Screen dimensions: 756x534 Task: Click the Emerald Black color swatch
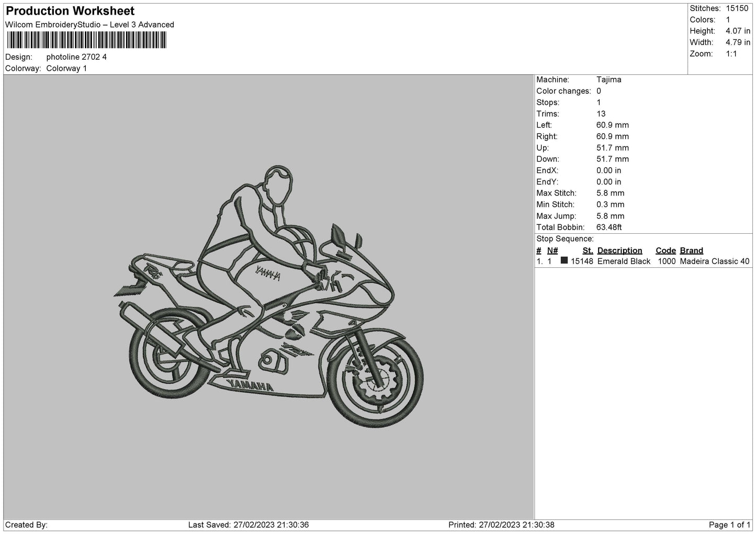(564, 260)
